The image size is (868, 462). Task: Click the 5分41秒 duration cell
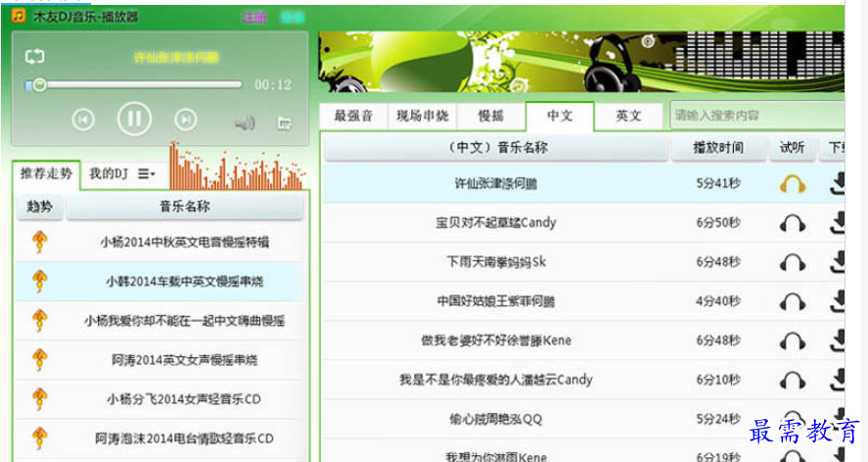coord(718,183)
